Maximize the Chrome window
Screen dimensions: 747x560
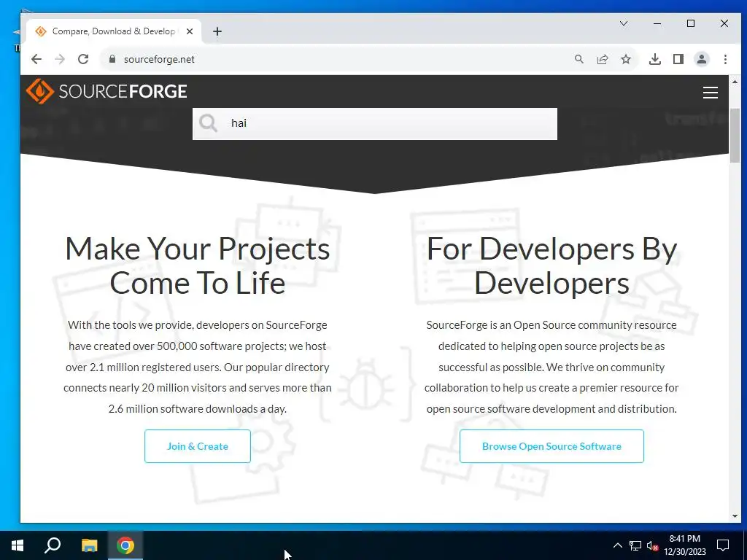(x=691, y=23)
